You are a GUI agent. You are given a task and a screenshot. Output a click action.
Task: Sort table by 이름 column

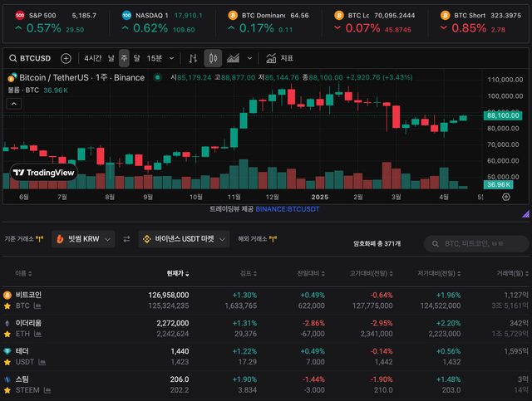coord(23,273)
